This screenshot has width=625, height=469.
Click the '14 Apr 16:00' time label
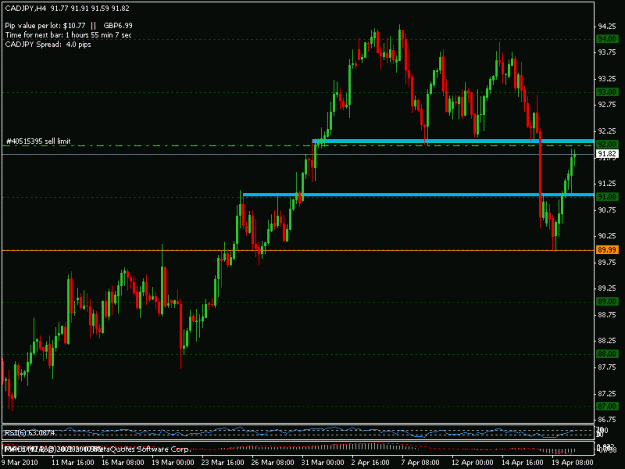pos(522,462)
